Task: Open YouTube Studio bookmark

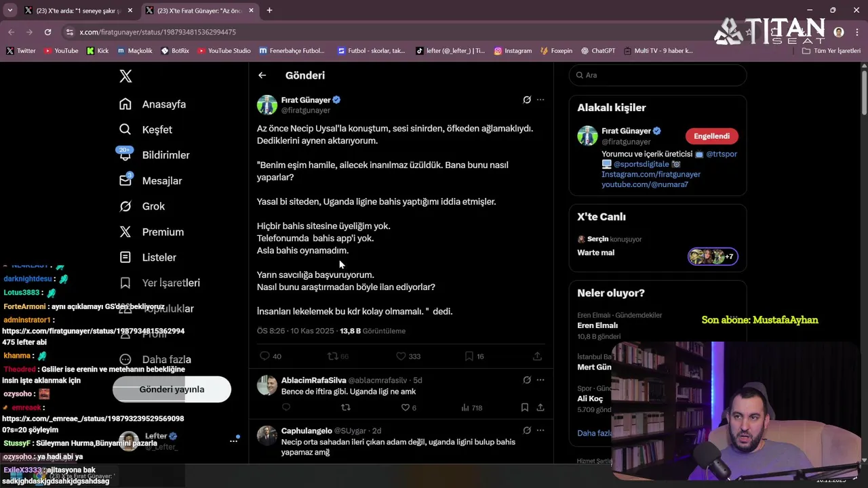Action: pyautogui.click(x=224, y=51)
